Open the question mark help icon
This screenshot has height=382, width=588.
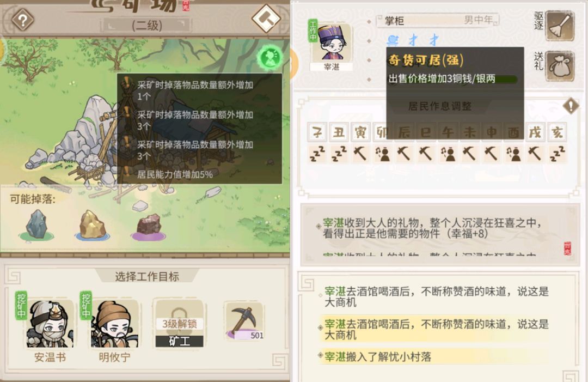(x=22, y=20)
